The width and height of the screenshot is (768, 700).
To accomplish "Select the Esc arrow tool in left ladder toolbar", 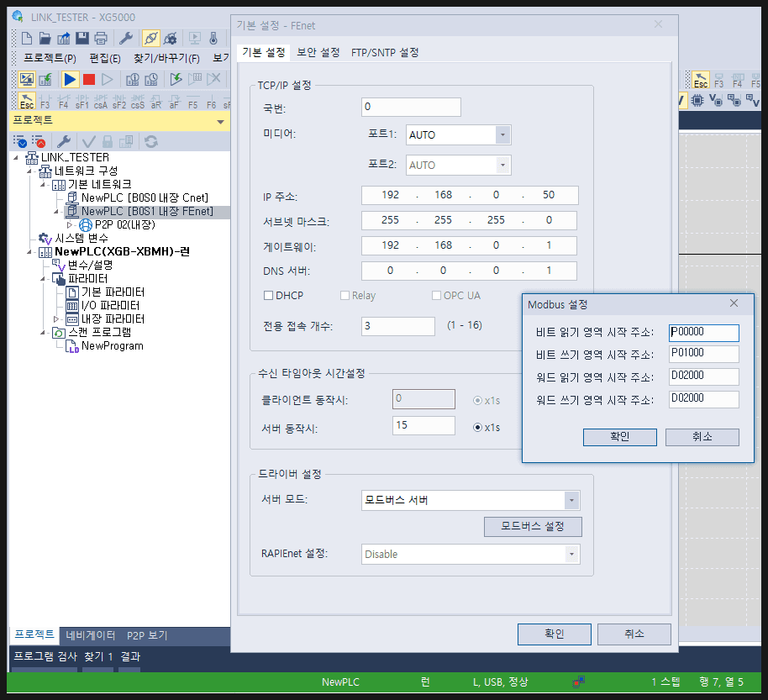I will pyautogui.click(x=26, y=101).
